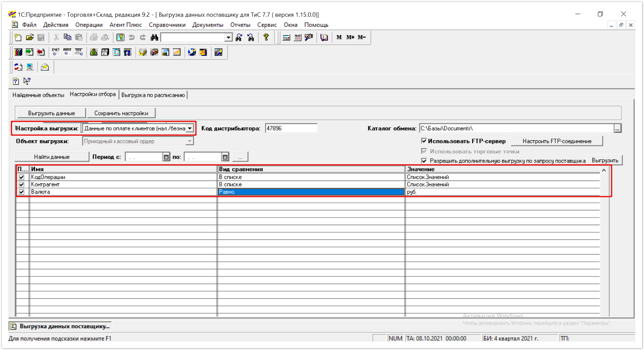Viewport: 644px width, 350px height.
Task: Uncheck the КодОперации row checkbox
Action: click(x=22, y=177)
